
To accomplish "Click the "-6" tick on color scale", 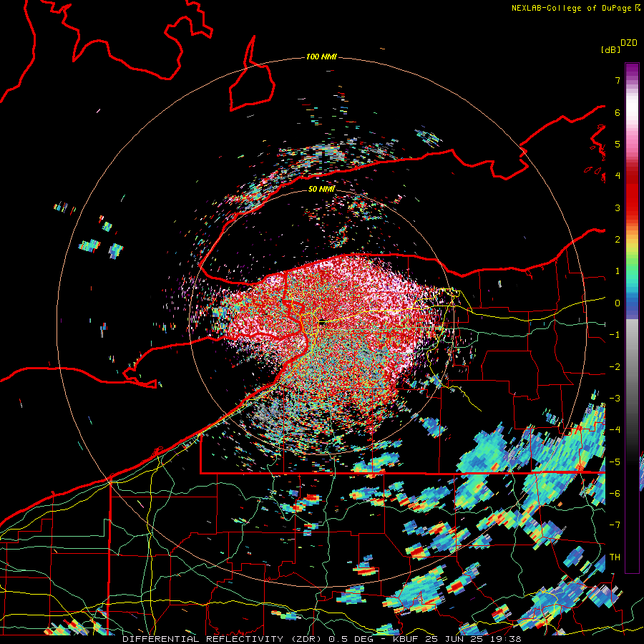I will [x=615, y=494].
